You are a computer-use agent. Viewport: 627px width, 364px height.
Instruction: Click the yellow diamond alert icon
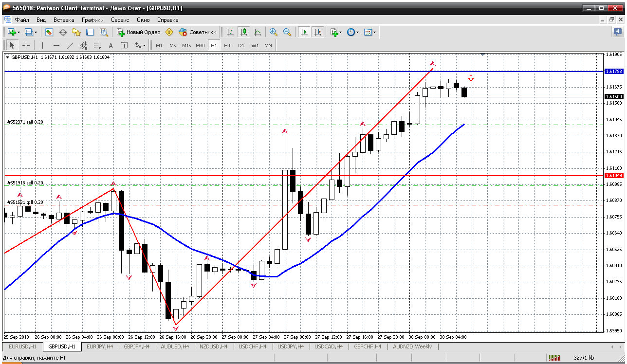pos(169,32)
